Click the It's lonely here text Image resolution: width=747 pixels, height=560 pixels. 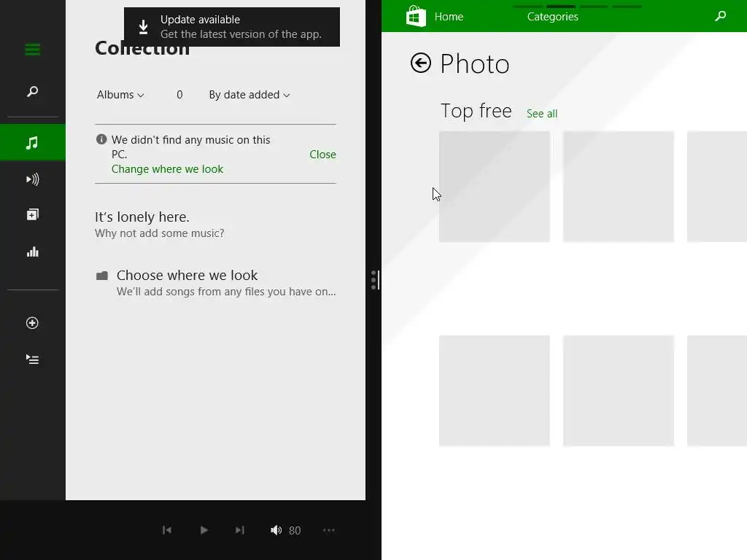(x=142, y=217)
